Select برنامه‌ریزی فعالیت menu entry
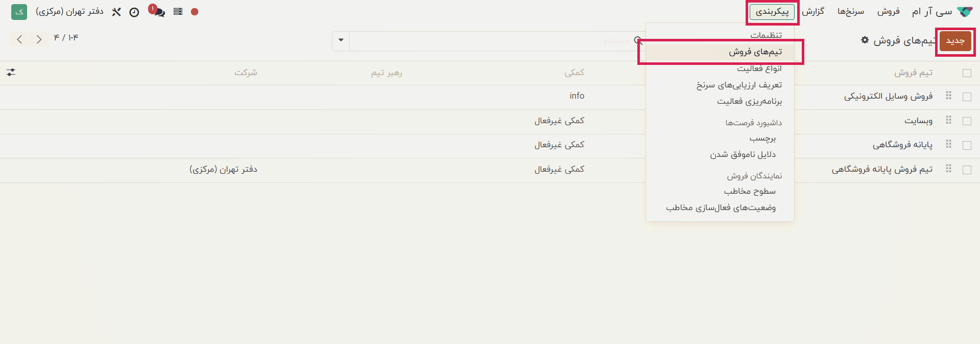980x344 pixels. pyautogui.click(x=720, y=101)
